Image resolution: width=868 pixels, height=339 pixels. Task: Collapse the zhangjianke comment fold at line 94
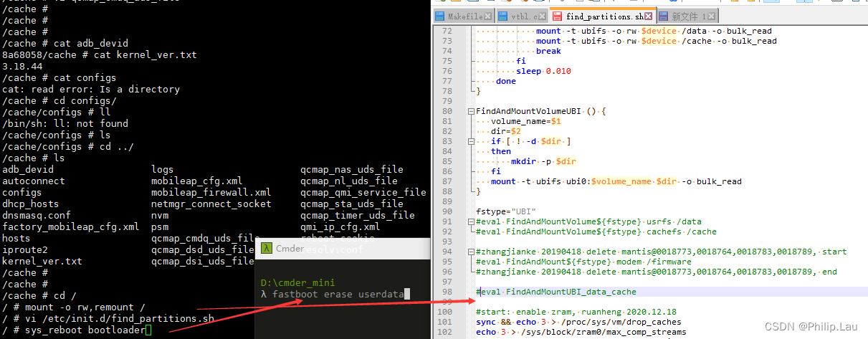[470, 252]
